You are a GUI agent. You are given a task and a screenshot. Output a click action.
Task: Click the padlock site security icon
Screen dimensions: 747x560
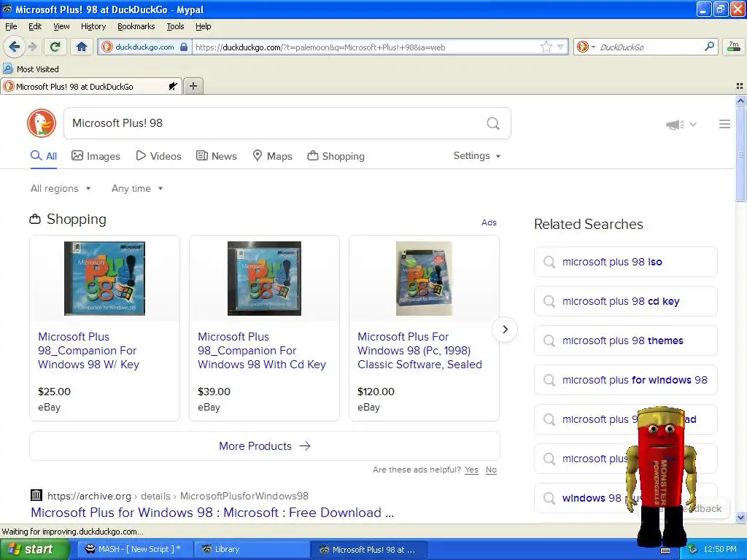click(184, 47)
